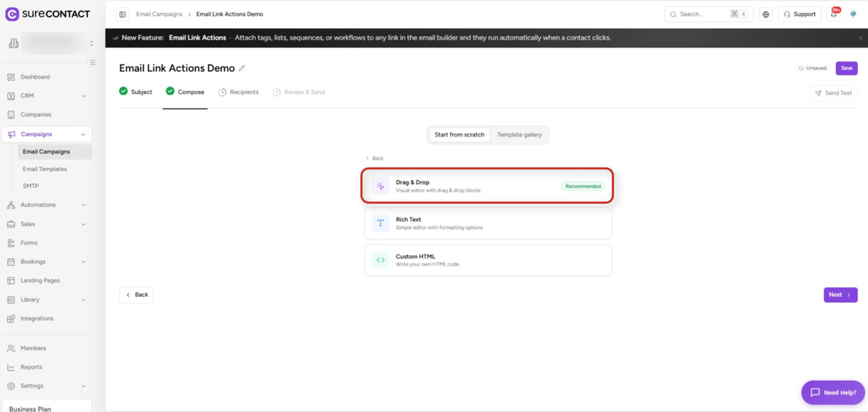Expand the Sales chevron
The width and height of the screenshot is (868, 412).
tap(83, 224)
